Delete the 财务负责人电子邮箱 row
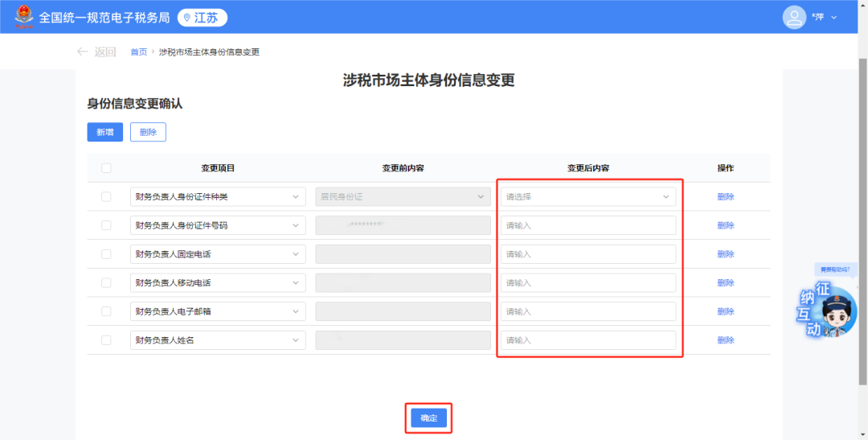This screenshot has height=440, width=868. pos(726,311)
